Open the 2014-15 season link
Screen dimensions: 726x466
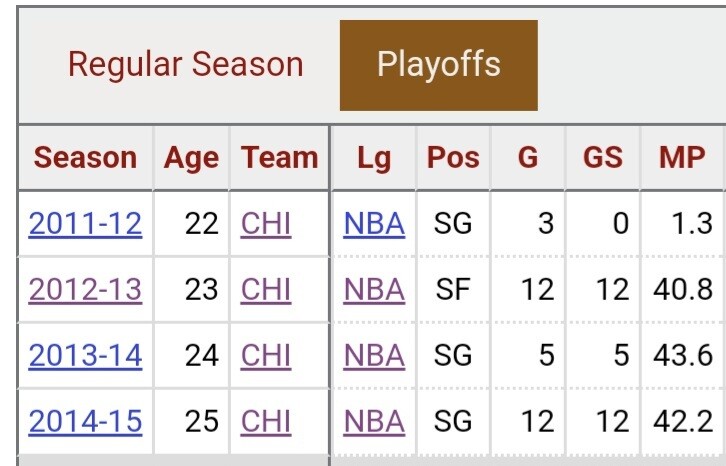point(86,421)
